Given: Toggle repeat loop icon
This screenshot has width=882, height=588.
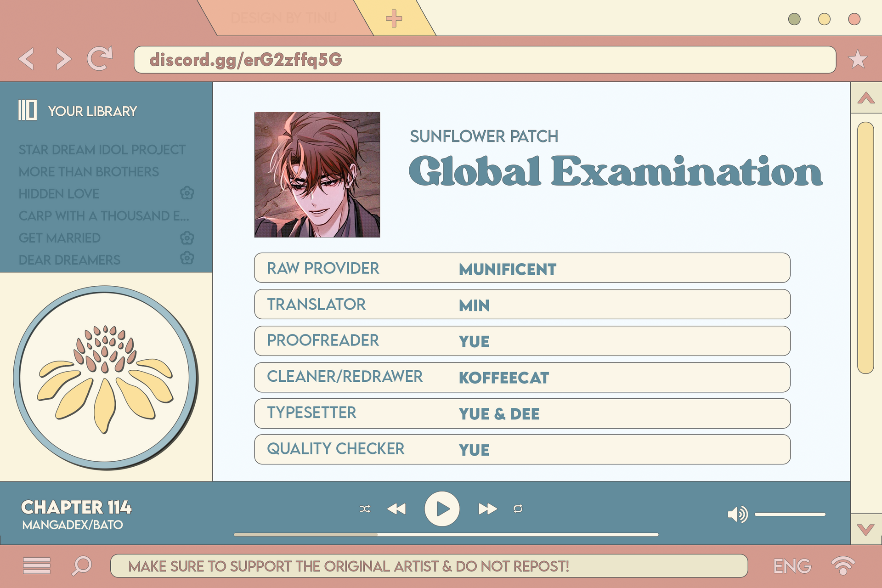Looking at the screenshot, I should pos(518,509).
